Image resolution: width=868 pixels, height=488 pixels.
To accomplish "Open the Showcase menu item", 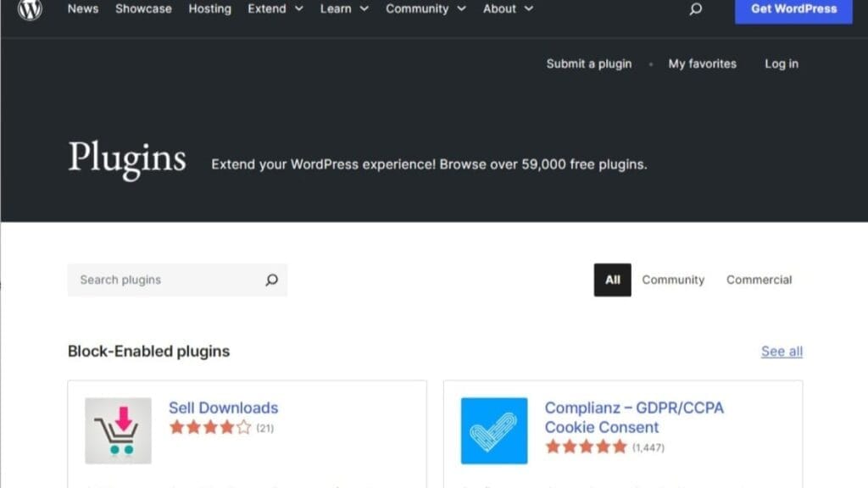I will 142,8.
